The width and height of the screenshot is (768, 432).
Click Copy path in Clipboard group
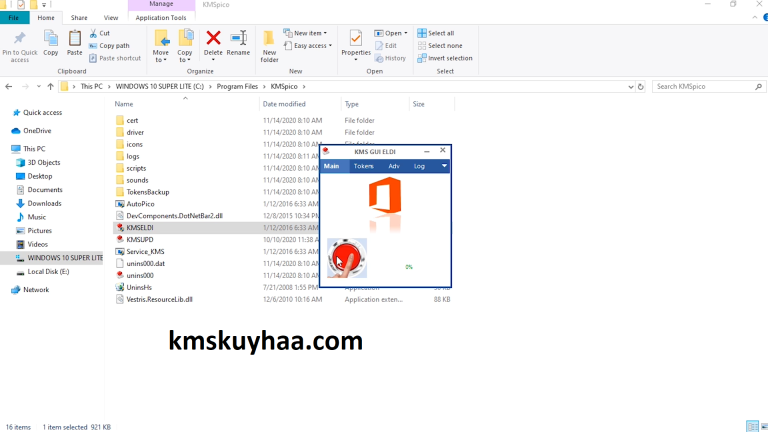coord(109,46)
